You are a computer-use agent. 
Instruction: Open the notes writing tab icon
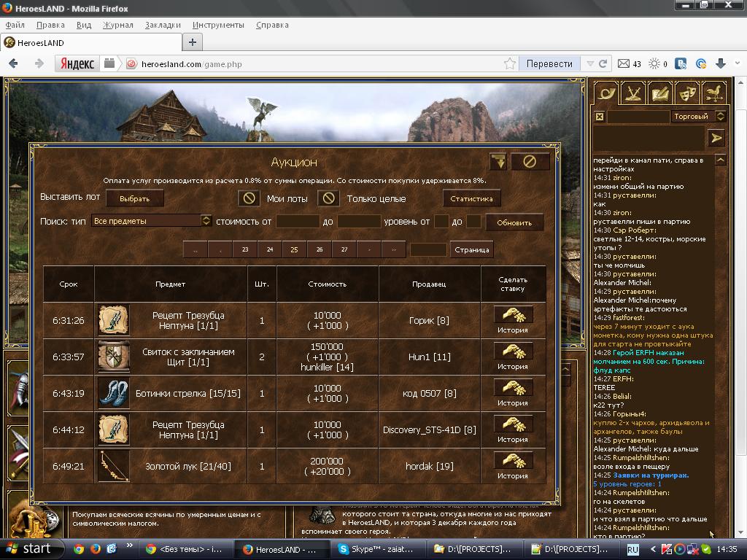[659, 93]
